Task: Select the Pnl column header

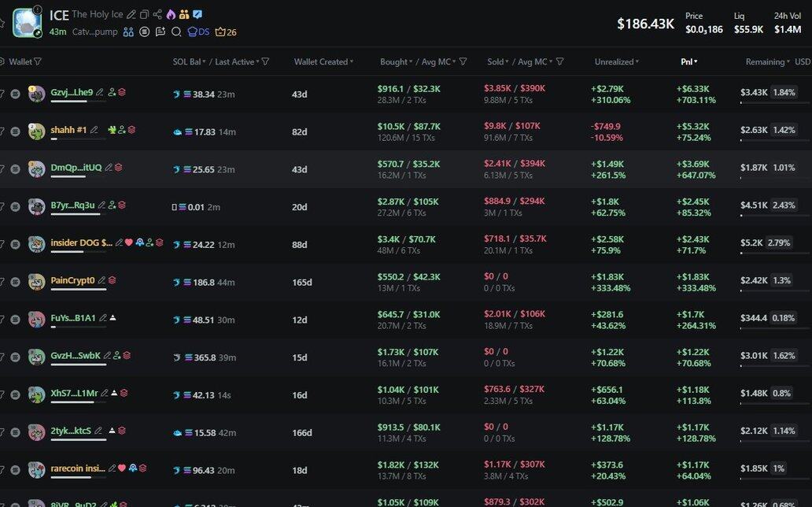Action: click(688, 61)
